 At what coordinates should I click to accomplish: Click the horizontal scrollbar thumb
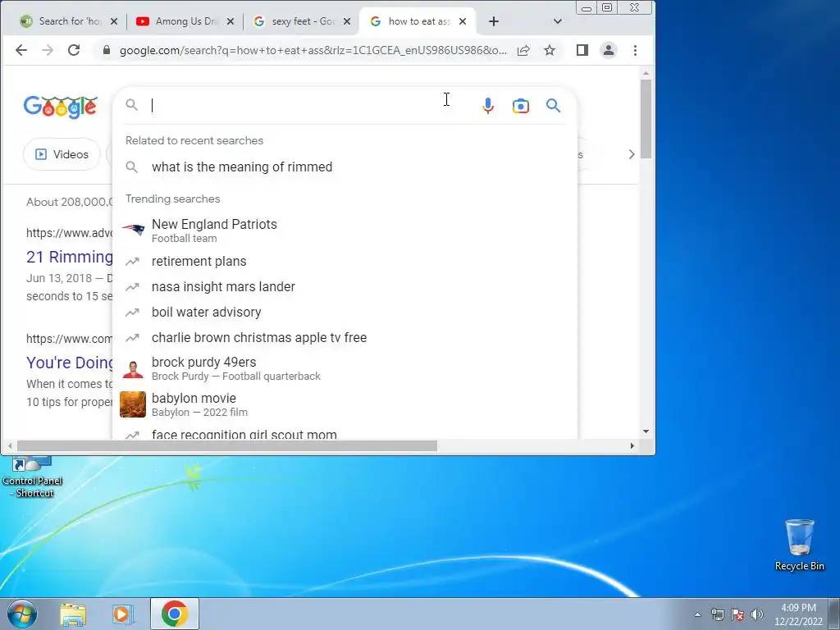coord(227,445)
